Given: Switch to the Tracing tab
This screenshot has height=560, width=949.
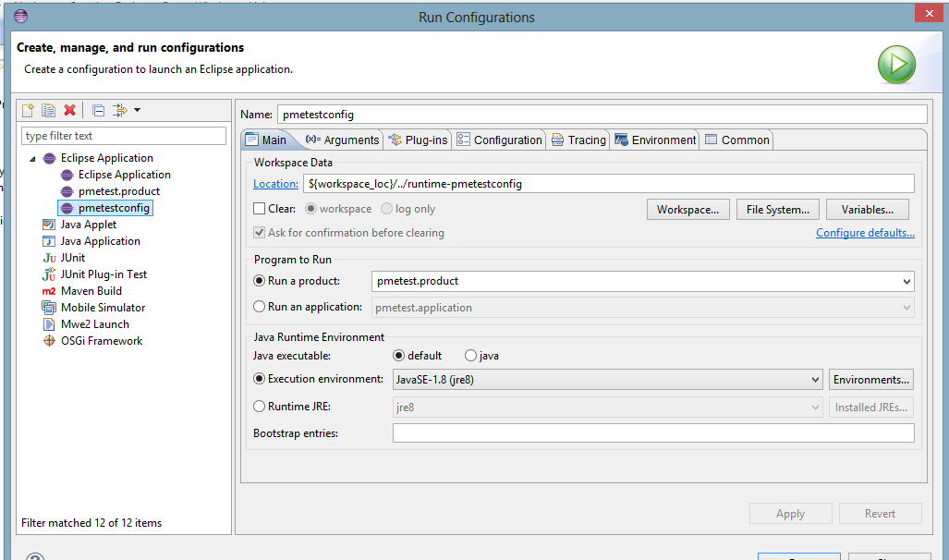Looking at the screenshot, I should (x=578, y=140).
